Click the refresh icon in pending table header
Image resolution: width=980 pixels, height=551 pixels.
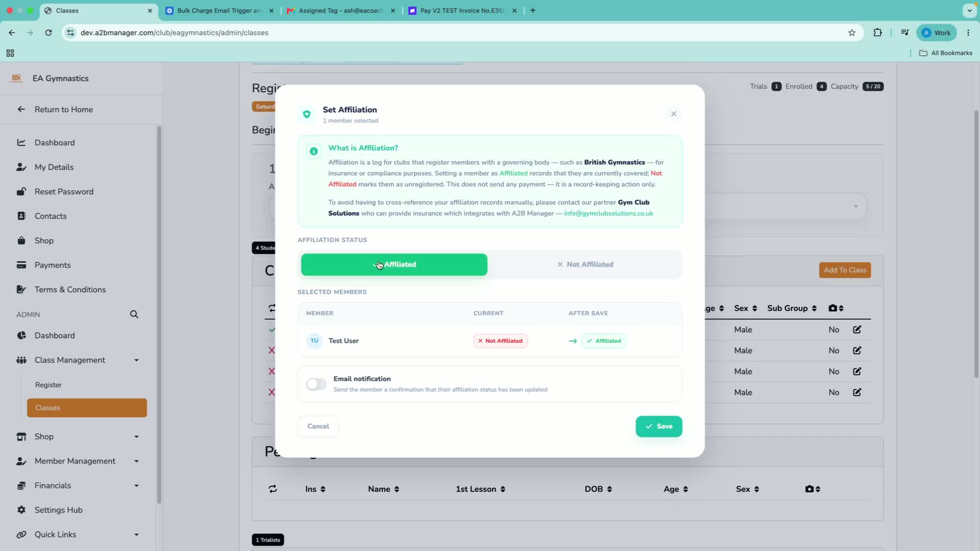pyautogui.click(x=273, y=489)
